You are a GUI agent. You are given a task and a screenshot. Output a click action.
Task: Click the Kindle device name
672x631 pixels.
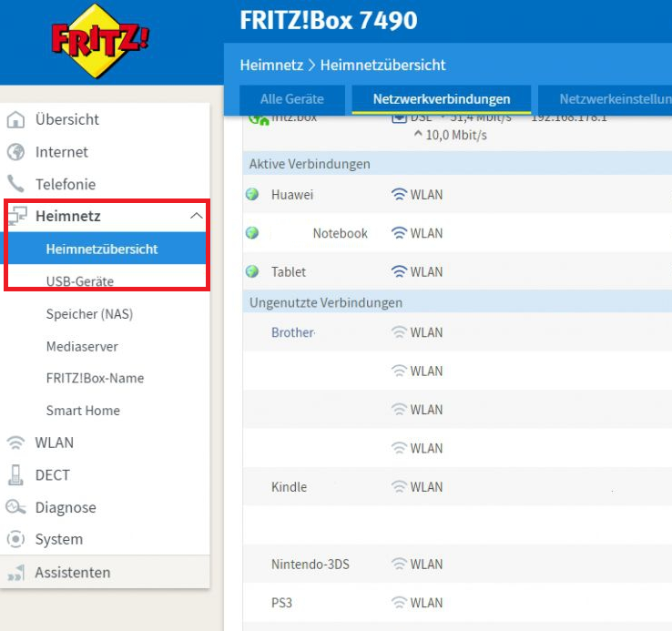(290, 486)
